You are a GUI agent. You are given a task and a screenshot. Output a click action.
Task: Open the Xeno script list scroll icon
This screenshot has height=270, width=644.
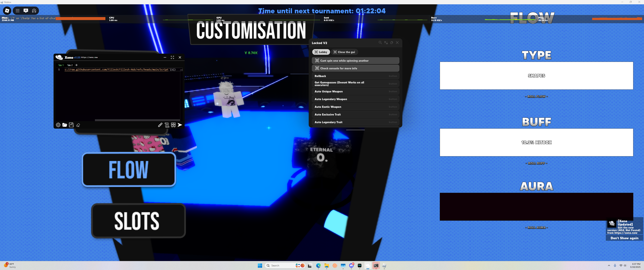pyautogui.click(x=167, y=125)
